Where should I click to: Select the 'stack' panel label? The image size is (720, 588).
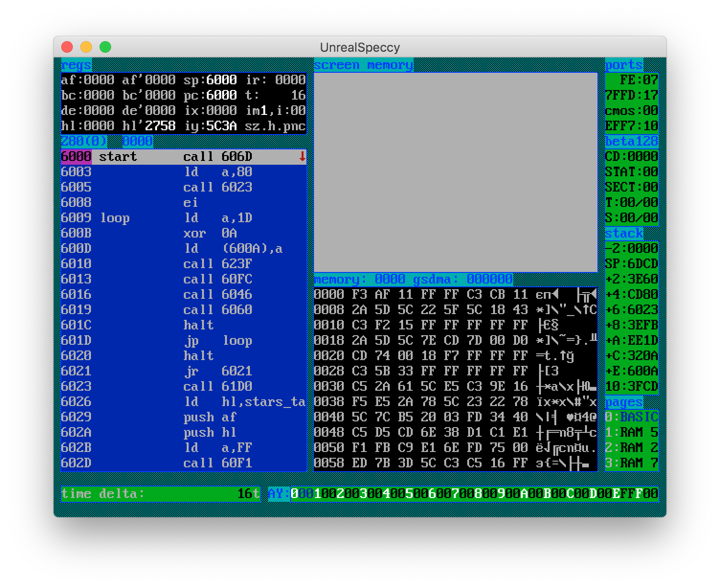[624, 233]
